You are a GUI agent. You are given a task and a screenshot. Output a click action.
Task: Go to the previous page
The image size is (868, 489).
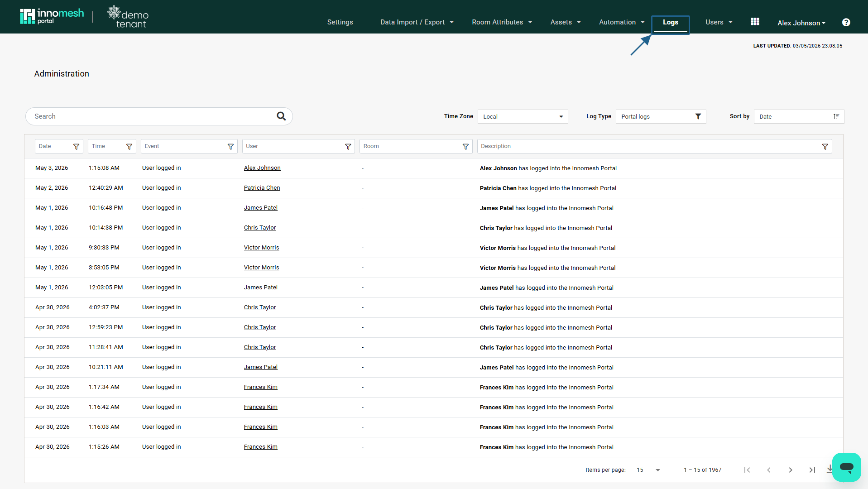pyautogui.click(x=769, y=470)
